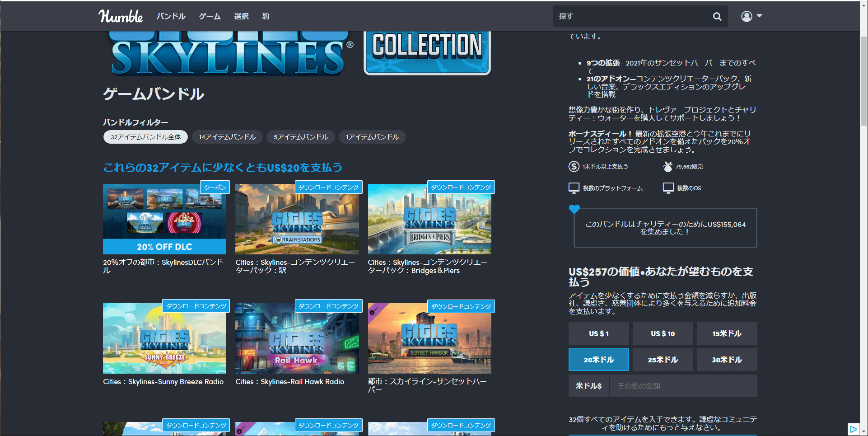This screenshot has width=868, height=436.
Task: Choose the US$1 payment amount
Action: (x=598, y=333)
